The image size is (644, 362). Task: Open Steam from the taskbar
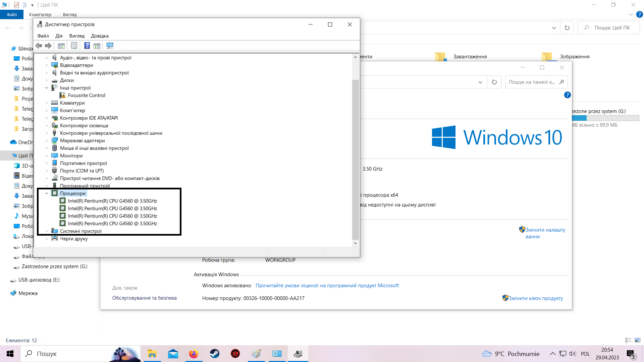tap(214, 354)
